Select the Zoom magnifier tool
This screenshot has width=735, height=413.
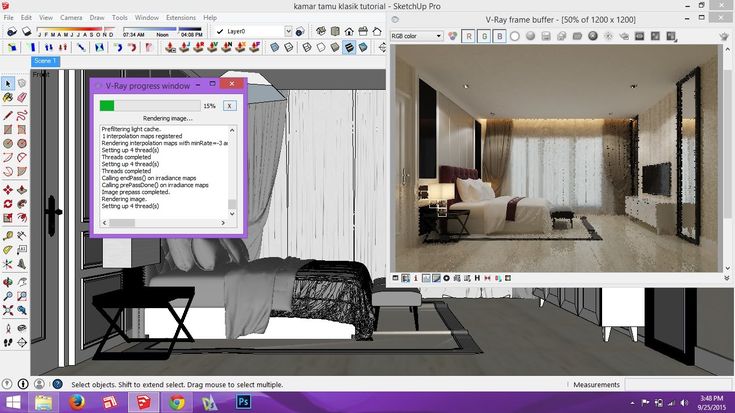point(8,296)
